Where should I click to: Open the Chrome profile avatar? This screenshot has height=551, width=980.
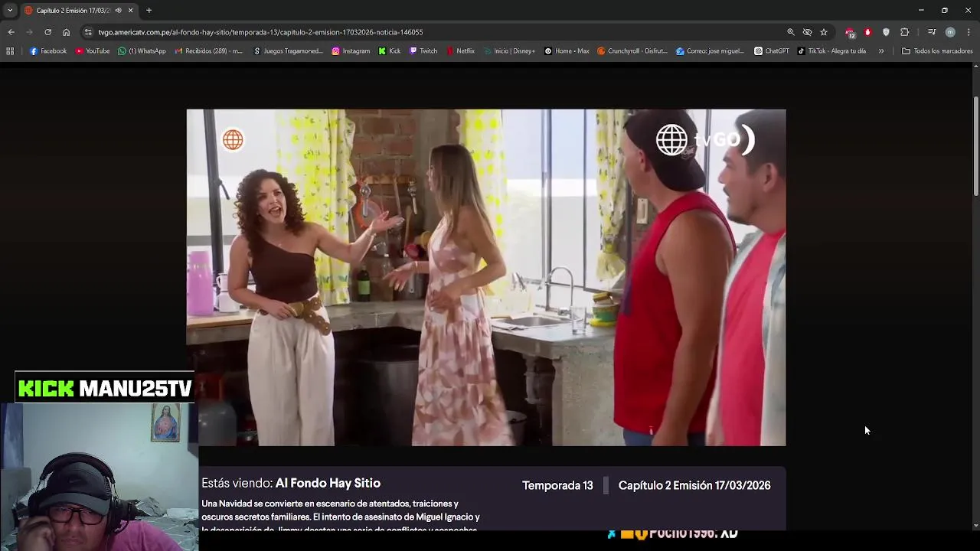click(x=950, y=32)
